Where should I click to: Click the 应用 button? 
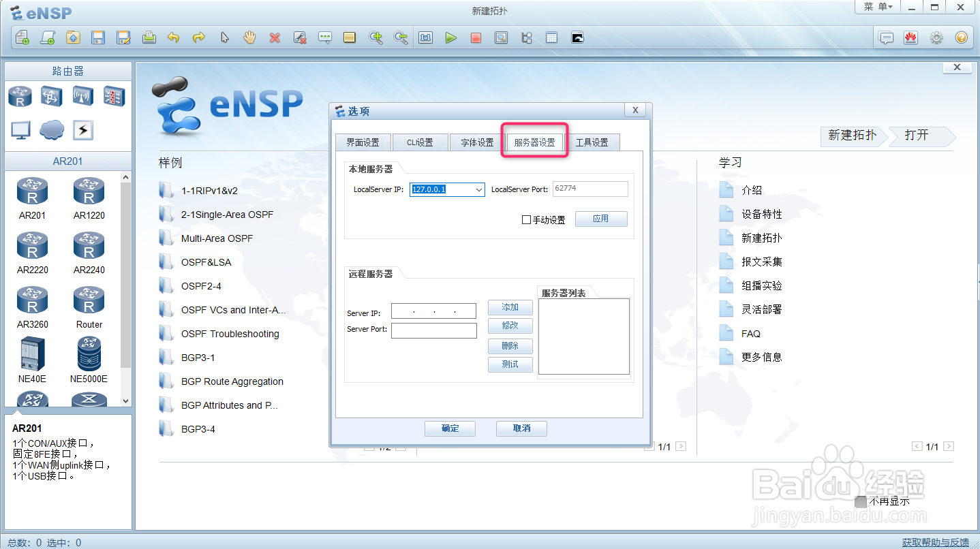(601, 219)
